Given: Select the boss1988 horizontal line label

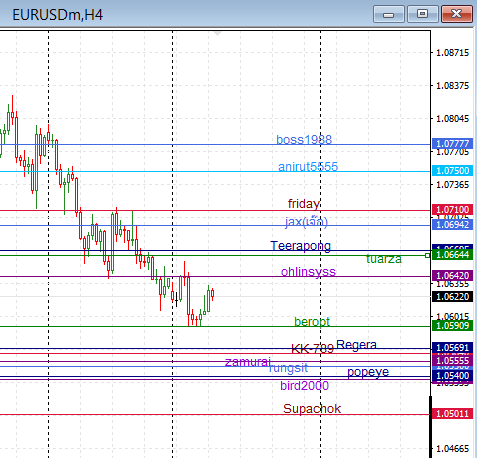Looking at the screenshot, I should click(304, 139).
